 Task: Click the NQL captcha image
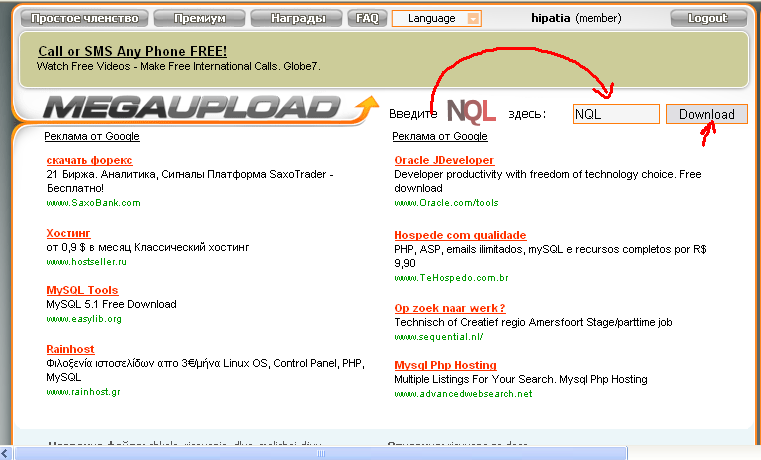pos(471,112)
